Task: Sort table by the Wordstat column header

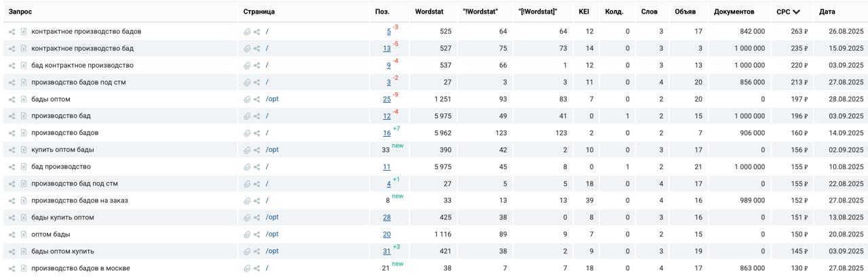Action: click(429, 12)
